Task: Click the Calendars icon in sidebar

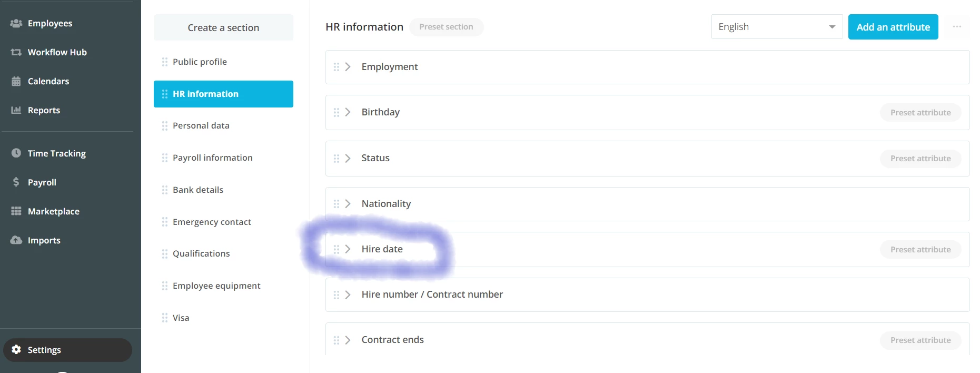Action: pyautogui.click(x=16, y=81)
